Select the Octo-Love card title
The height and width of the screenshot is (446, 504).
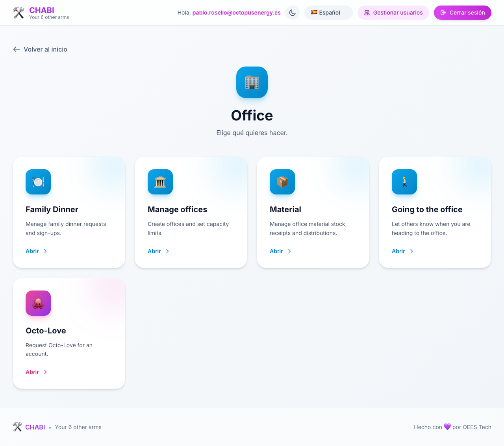coord(46,331)
